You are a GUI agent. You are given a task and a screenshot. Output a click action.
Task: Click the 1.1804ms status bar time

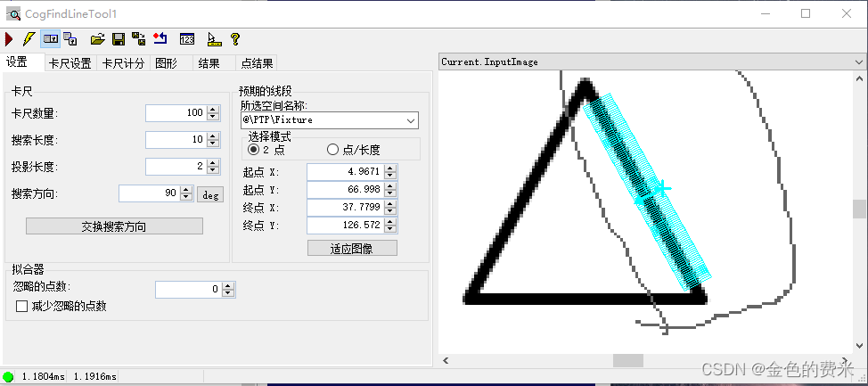43,376
